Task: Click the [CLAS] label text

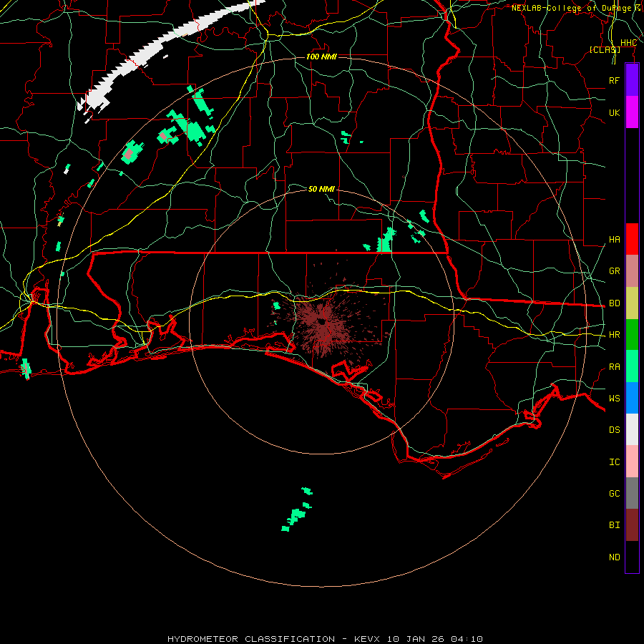Action: [x=605, y=49]
